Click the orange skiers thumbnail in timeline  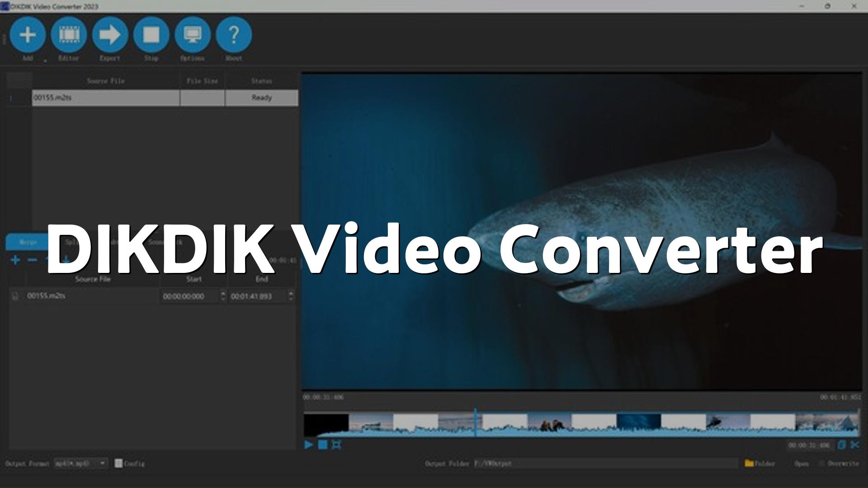[x=549, y=425]
